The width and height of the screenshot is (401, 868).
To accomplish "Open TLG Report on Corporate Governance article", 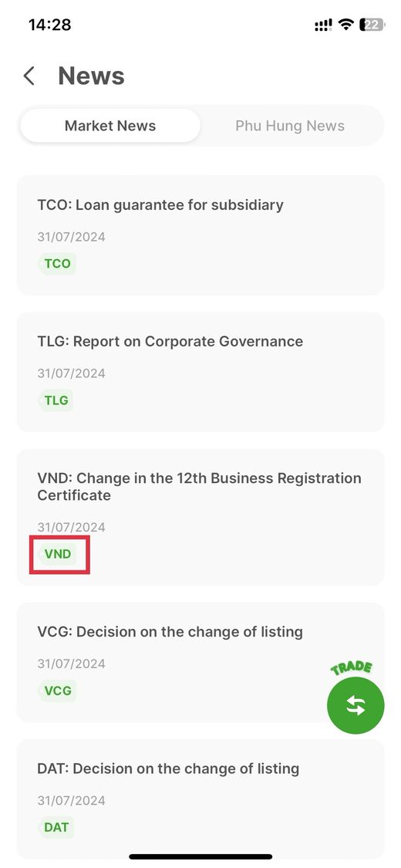I will click(200, 372).
